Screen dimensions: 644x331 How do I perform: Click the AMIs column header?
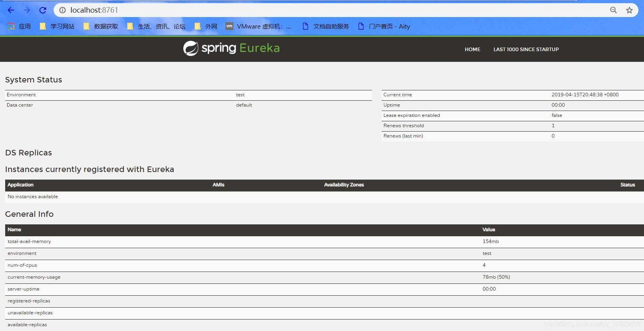pyautogui.click(x=218, y=185)
